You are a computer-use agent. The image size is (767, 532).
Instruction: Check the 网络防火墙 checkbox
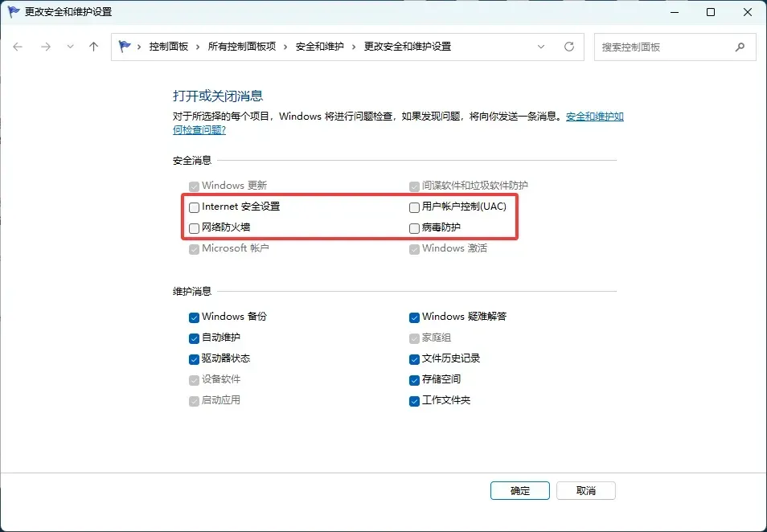point(194,228)
